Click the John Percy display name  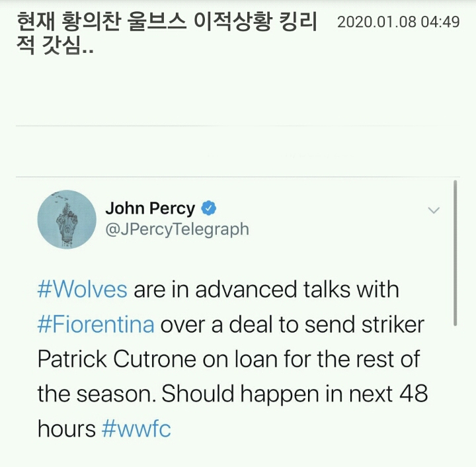[x=150, y=208]
